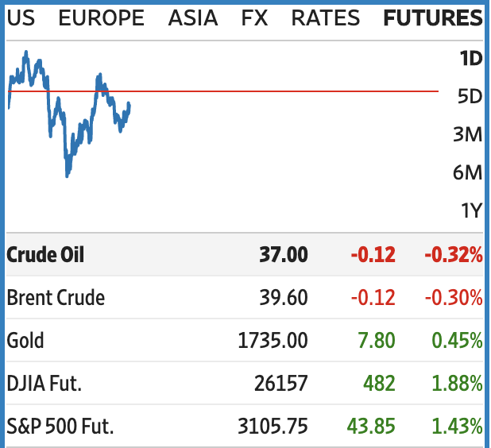This screenshot has height=448, width=491.
Task: Select the 1D chart range
Action: pos(470,58)
